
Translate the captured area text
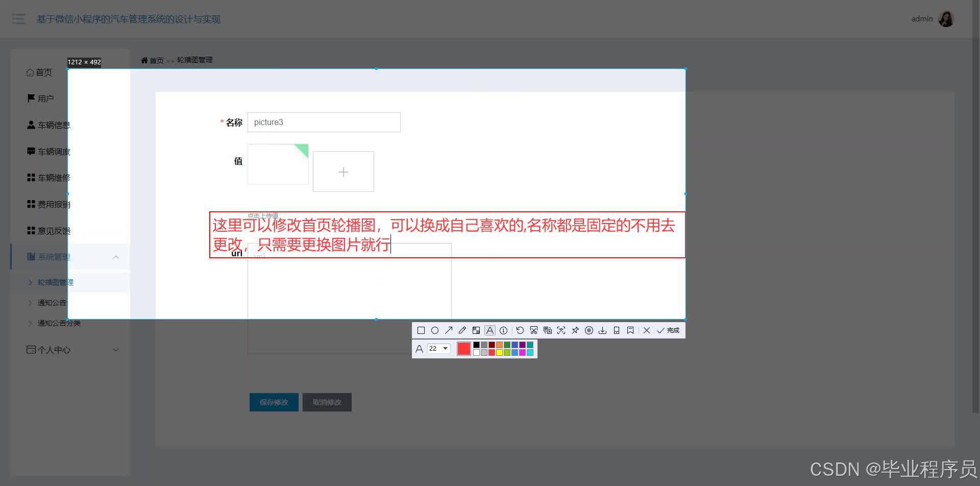click(x=548, y=330)
